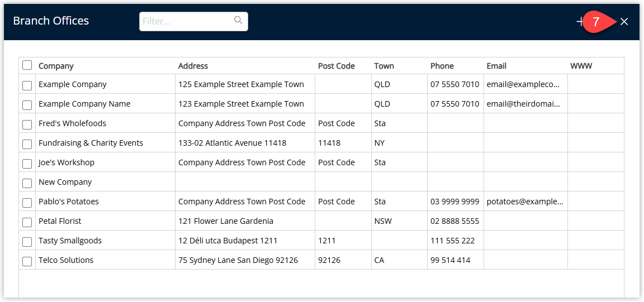Viewport: 644px width, 302px height.
Task: Tick the checkbox for Example Company Name
Action: click(x=27, y=105)
